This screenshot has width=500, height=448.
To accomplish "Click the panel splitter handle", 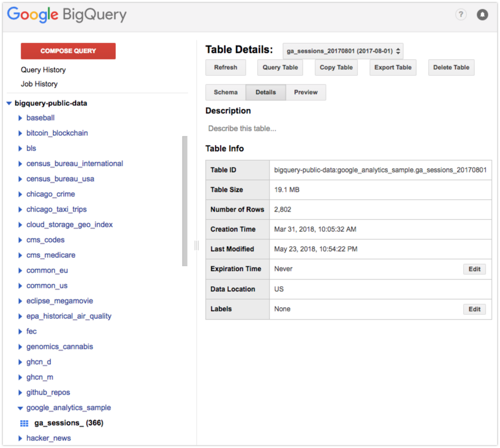I will [196, 245].
